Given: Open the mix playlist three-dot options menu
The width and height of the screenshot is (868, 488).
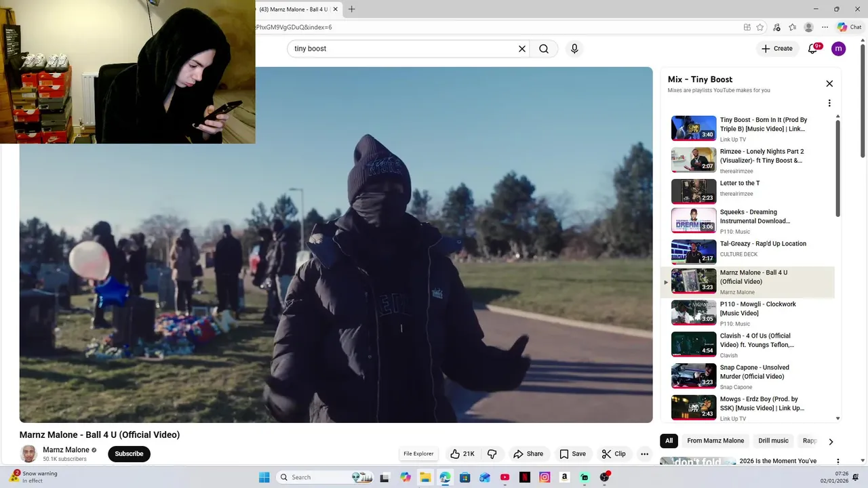Looking at the screenshot, I should 829,103.
